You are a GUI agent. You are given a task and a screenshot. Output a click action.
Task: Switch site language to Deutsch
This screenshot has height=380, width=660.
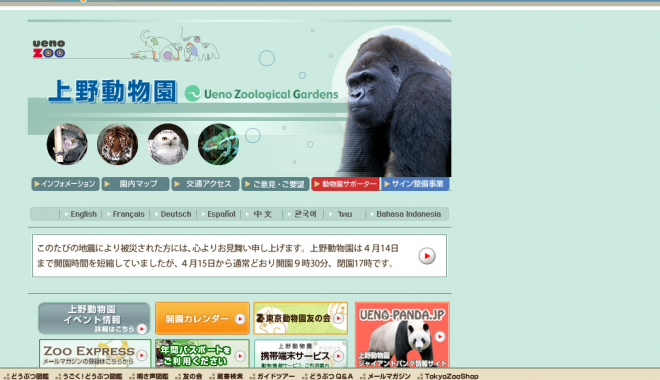pos(176,214)
